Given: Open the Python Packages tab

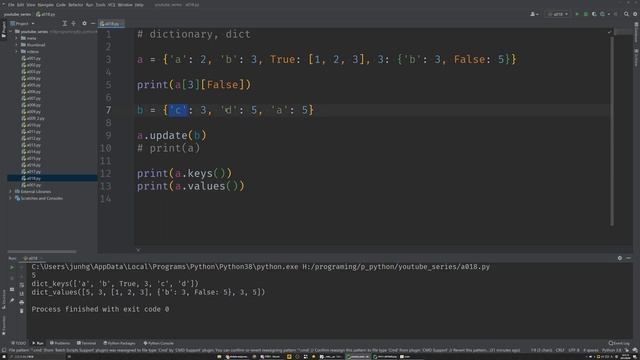Looking at the screenshot, I should click(x=119, y=343).
